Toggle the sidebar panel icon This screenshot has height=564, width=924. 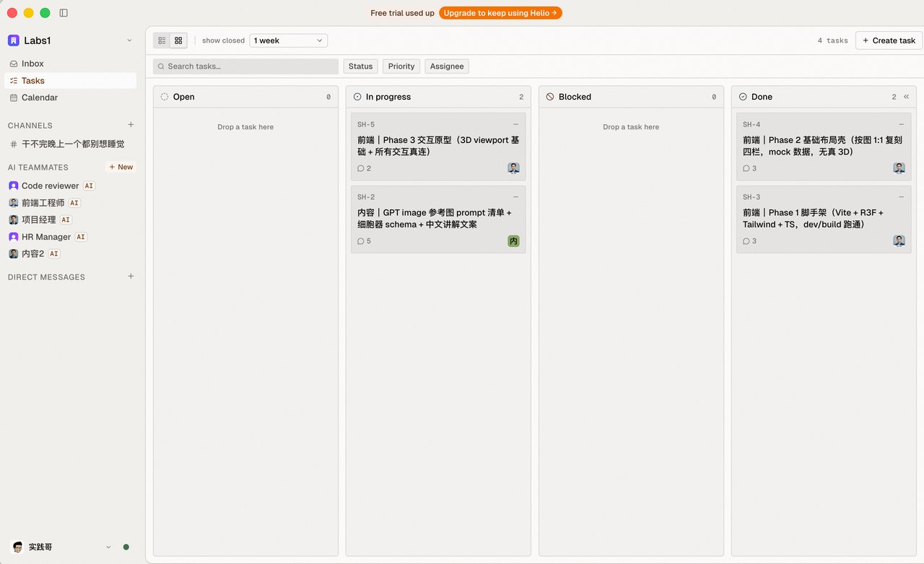(x=64, y=13)
